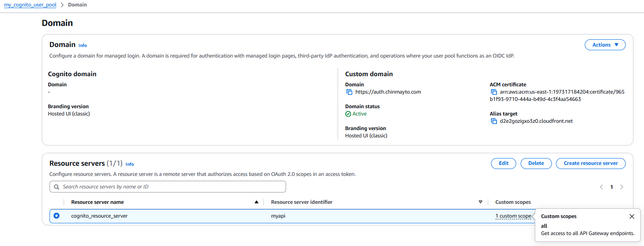This screenshot has height=246, width=644.
Task: Click the Cognito domain section heading
Action: pyautogui.click(x=72, y=74)
